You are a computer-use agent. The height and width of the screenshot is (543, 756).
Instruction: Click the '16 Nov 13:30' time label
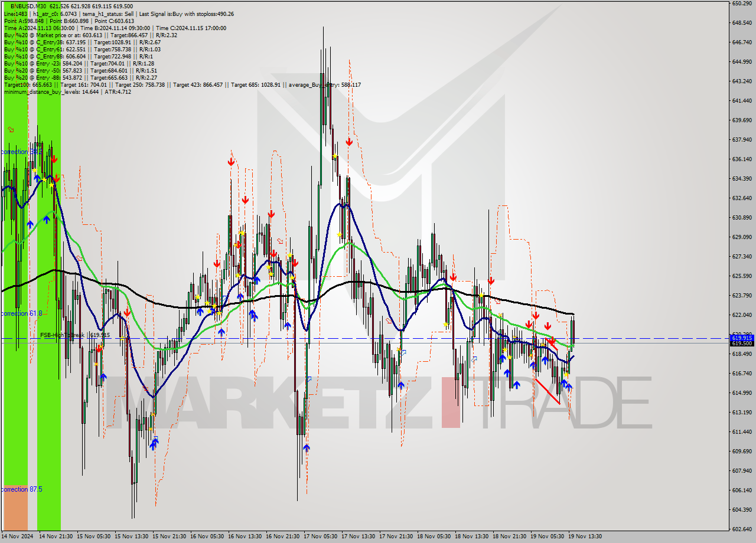[x=245, y=537]
